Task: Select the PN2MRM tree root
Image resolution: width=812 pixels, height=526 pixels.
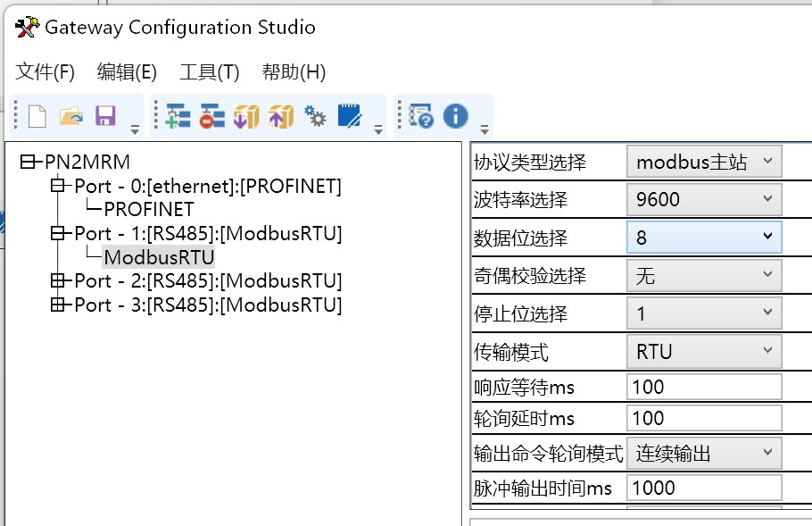Action: [87, 163]
